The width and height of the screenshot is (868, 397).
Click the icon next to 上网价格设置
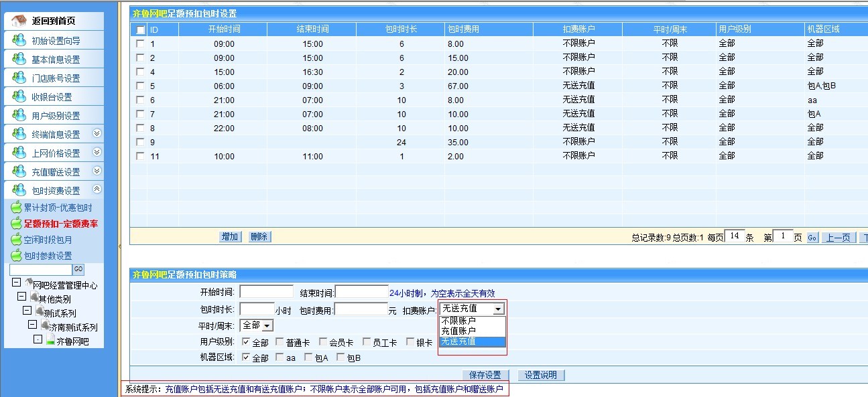pos(19,153)
